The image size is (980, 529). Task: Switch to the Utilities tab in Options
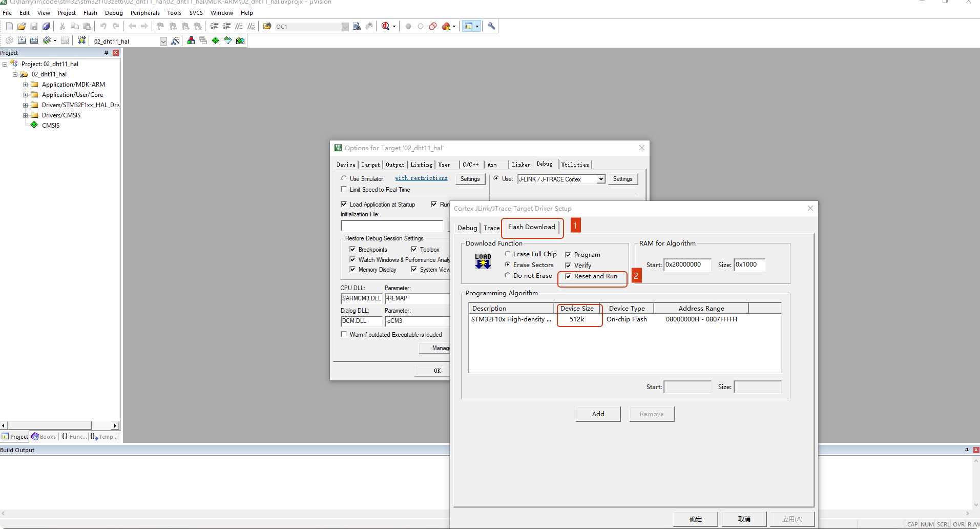(575, 165)
